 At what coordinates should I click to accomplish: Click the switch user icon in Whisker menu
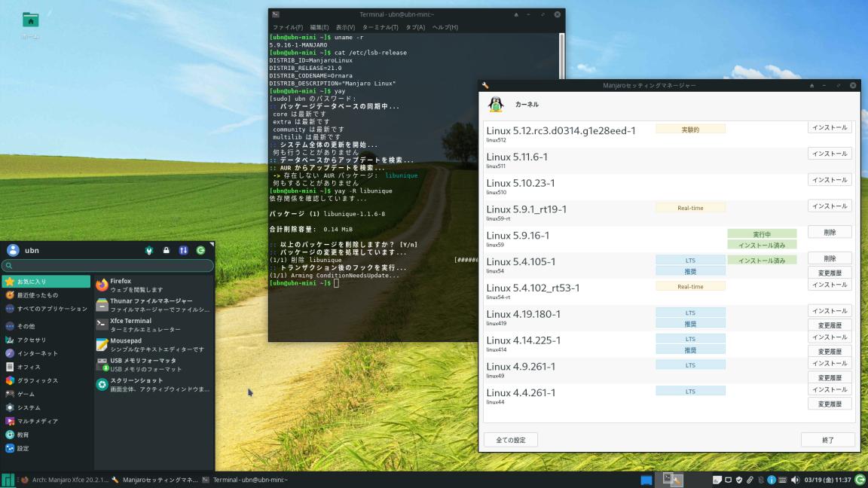coord(183,251)
